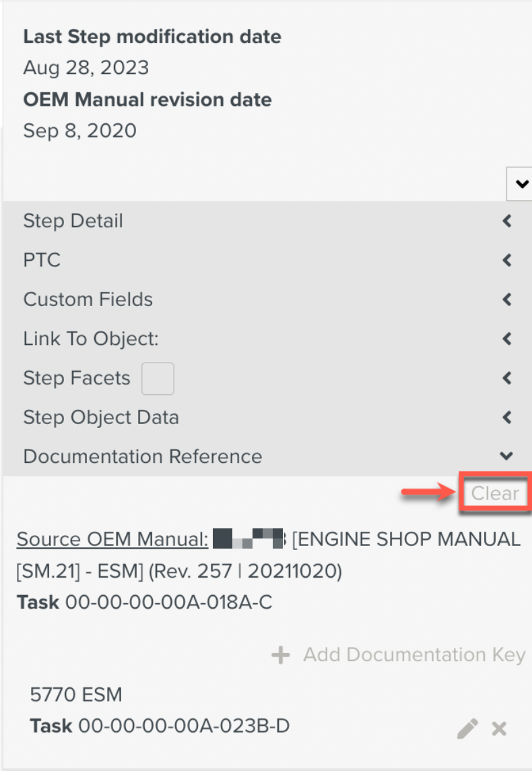This screenshot has height=771, width=532.
Task: Click the Clear button
Action: (495, 493)
